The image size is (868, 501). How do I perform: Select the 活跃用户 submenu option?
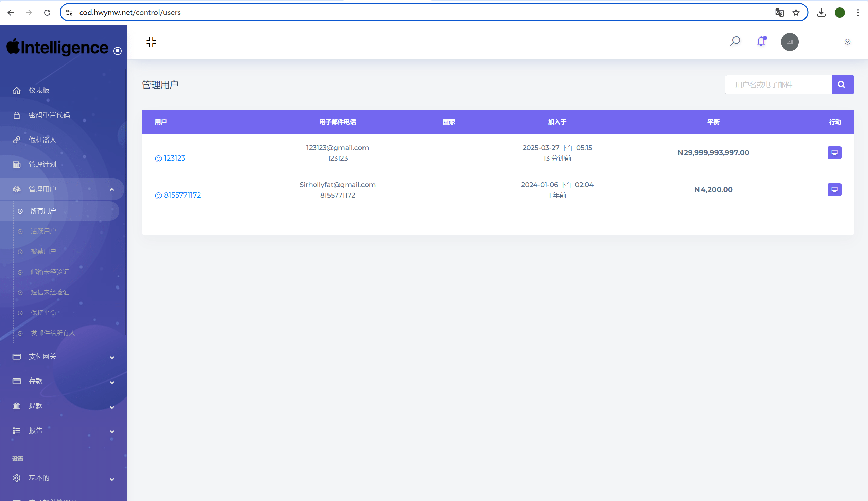(x=43, y=231)
